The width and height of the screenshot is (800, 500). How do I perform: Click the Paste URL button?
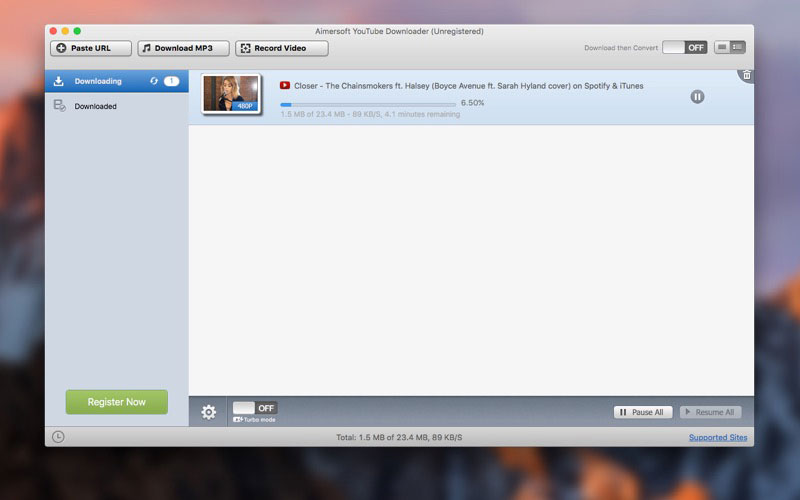click(91, 48)
